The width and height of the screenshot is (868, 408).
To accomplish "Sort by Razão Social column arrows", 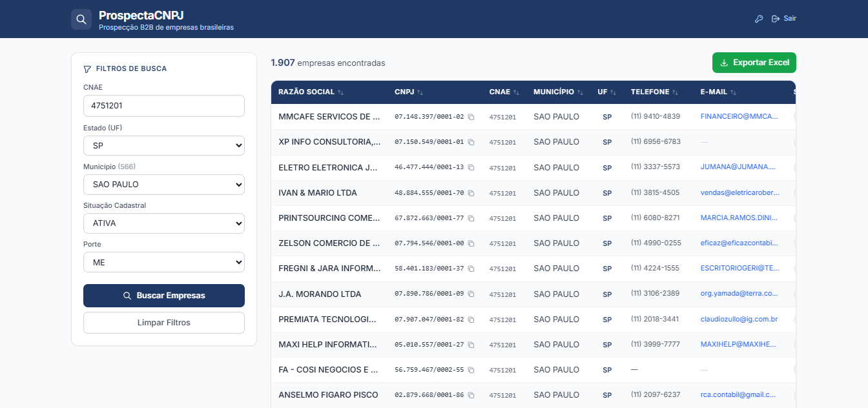I will [x=340, y=92].
